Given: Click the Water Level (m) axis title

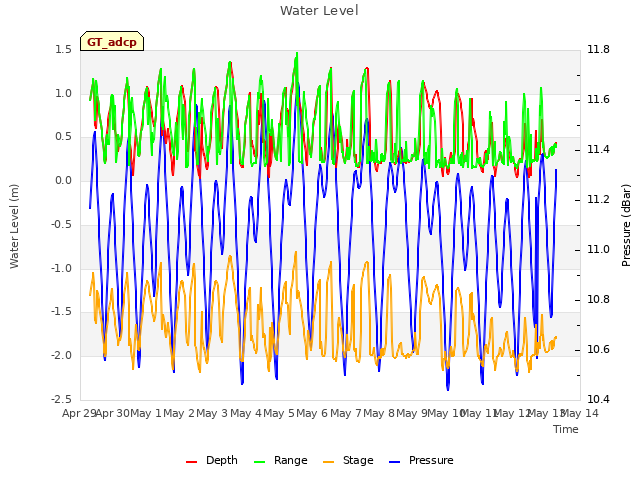Looking at the screenshot, I should tap(14, 226).
